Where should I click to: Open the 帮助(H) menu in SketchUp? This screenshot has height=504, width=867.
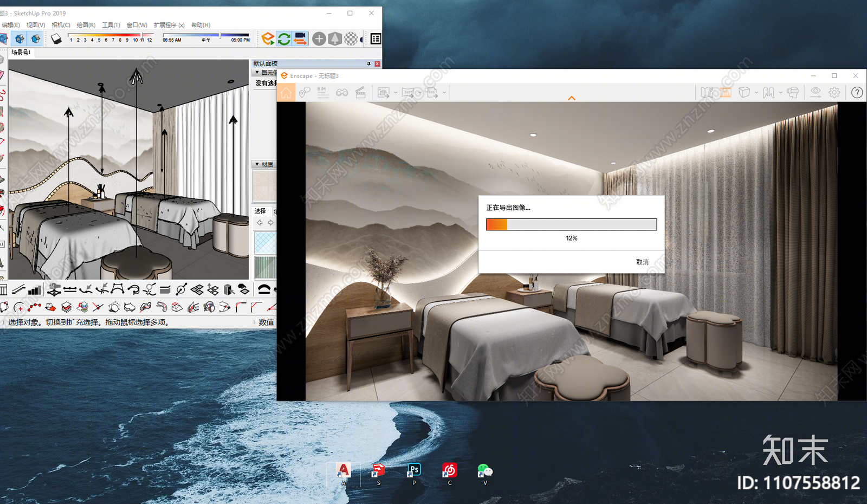[x=200, y=25]
